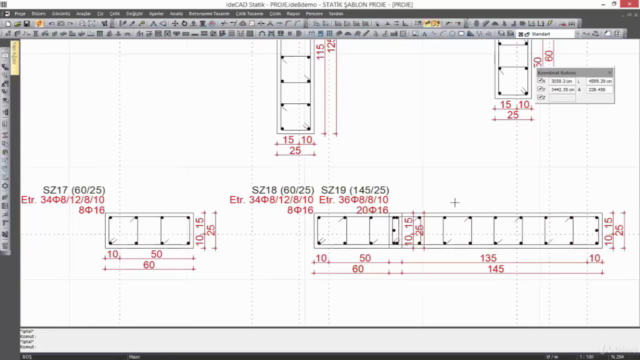The image size is (640, 360).
Task: Click the 'Etr. 36Φ8/8/10' text
Action: coord(353,200)
